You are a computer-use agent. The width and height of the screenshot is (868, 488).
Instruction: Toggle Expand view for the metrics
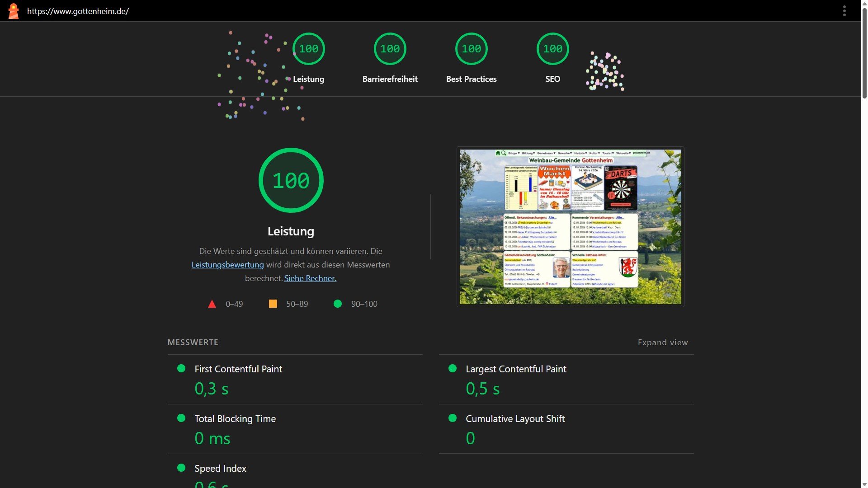coord(662,343)
